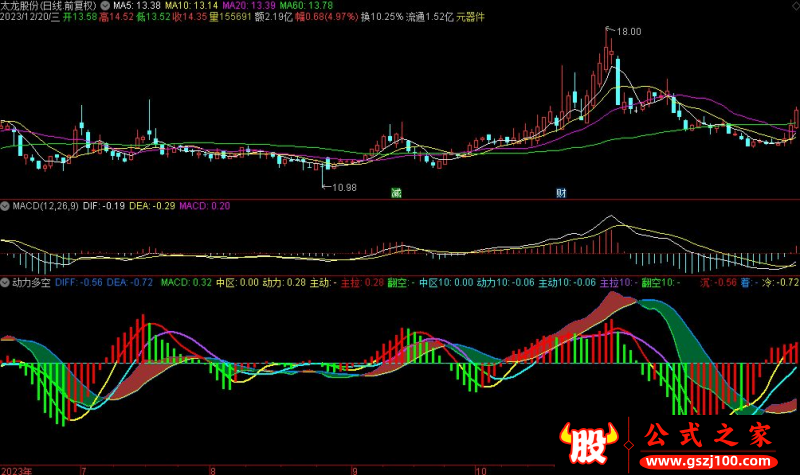The image size is (800, 475).
Task: Click the 主拉10: - label
Action: point(618,283)
